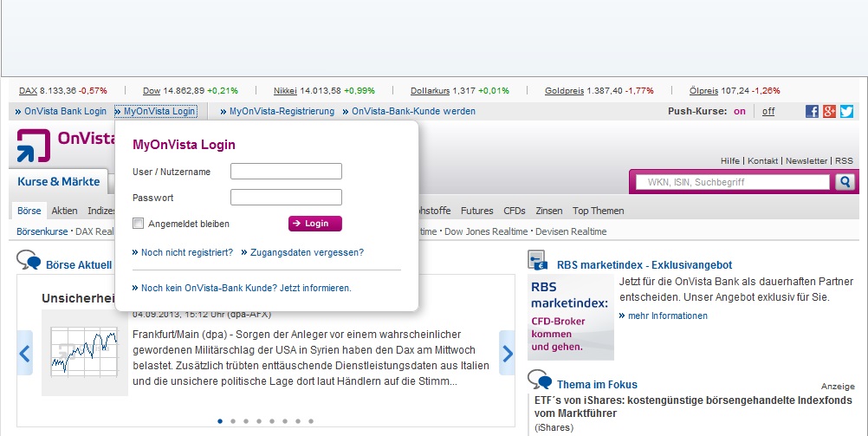
Task: Open the Kurse & Märkte tab
Action: click(59, 182)
